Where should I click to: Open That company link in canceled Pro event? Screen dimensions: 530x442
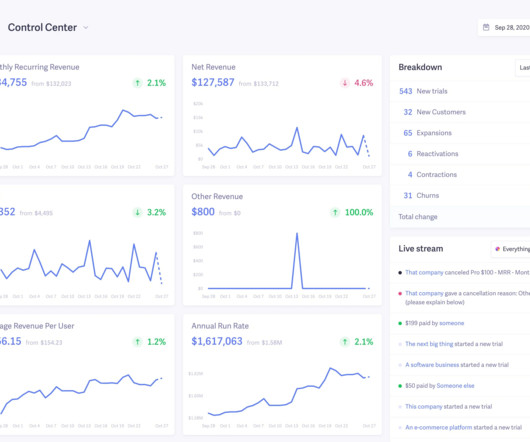pos(424,272)
